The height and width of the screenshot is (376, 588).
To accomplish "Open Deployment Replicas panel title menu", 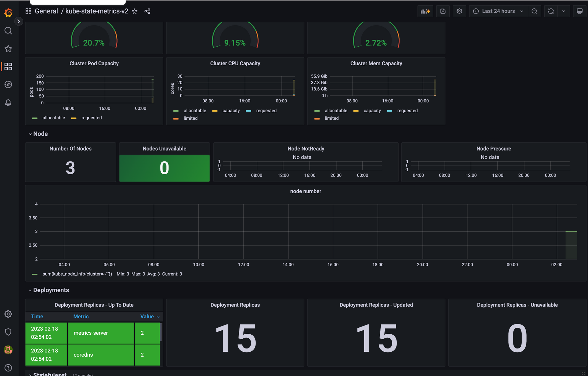I will coord(235,305).
